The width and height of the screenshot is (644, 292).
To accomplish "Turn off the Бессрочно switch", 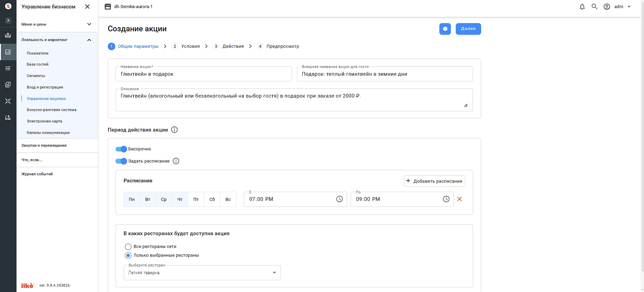I will pos(121,149).
